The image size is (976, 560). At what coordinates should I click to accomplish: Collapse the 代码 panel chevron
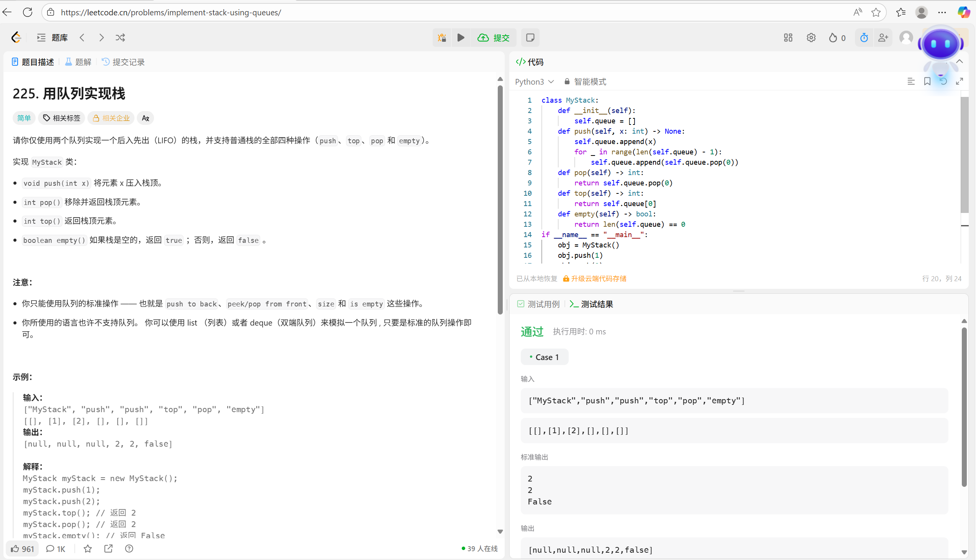pos(960,62)
